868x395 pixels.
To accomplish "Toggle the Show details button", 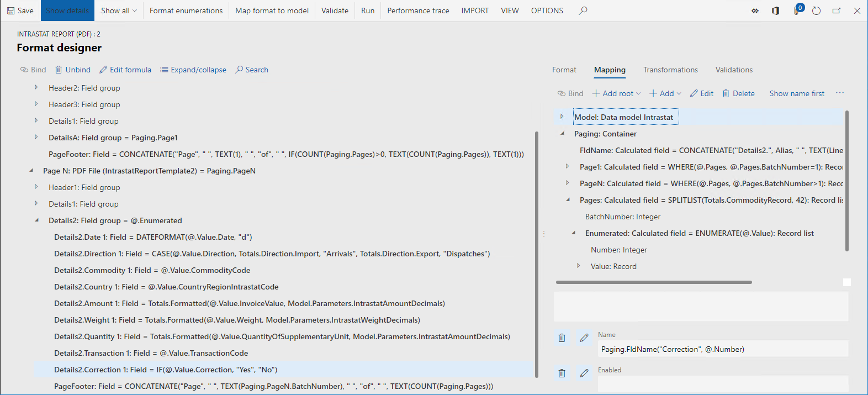I will (67, 10).
